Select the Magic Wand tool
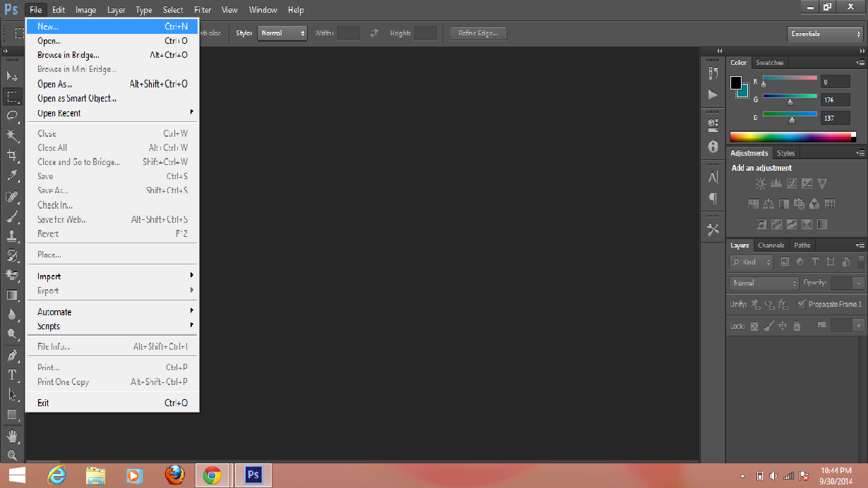This screenshot has width=868, height=488. (12, 135)
